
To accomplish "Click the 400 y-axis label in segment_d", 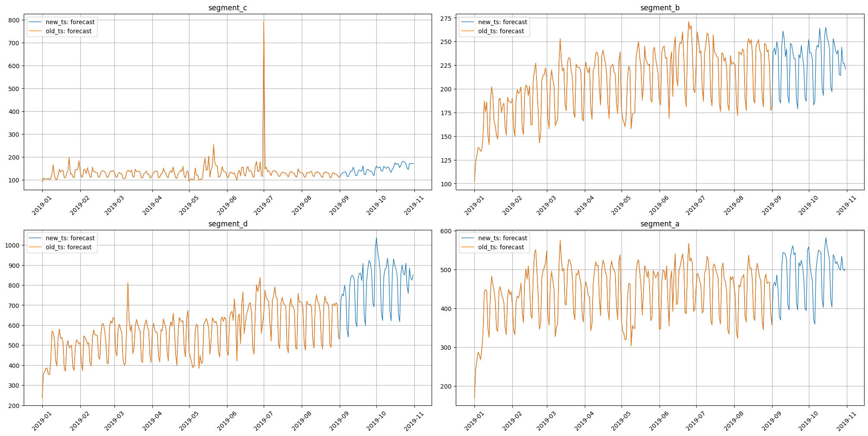I will tap(13, 366).
